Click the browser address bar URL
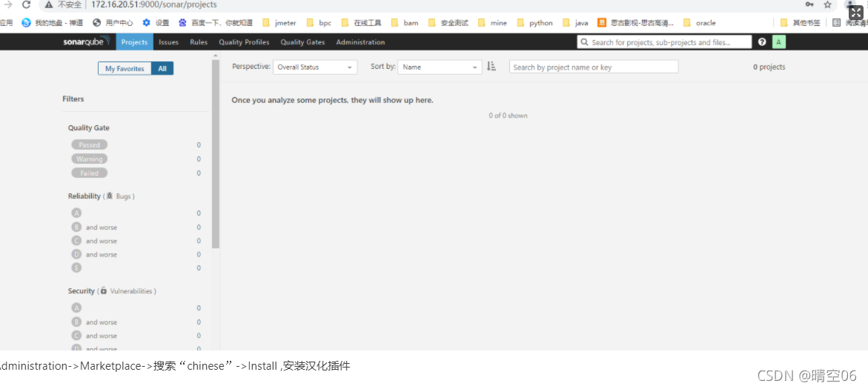The image size is (868, 389). (x=154, y=4)
